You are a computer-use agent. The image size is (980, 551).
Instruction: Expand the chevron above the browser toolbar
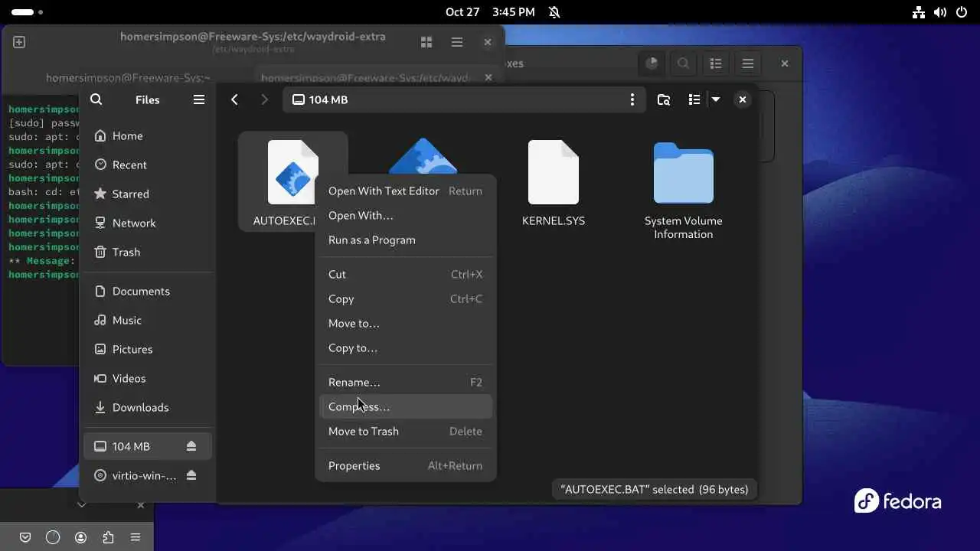82,505
